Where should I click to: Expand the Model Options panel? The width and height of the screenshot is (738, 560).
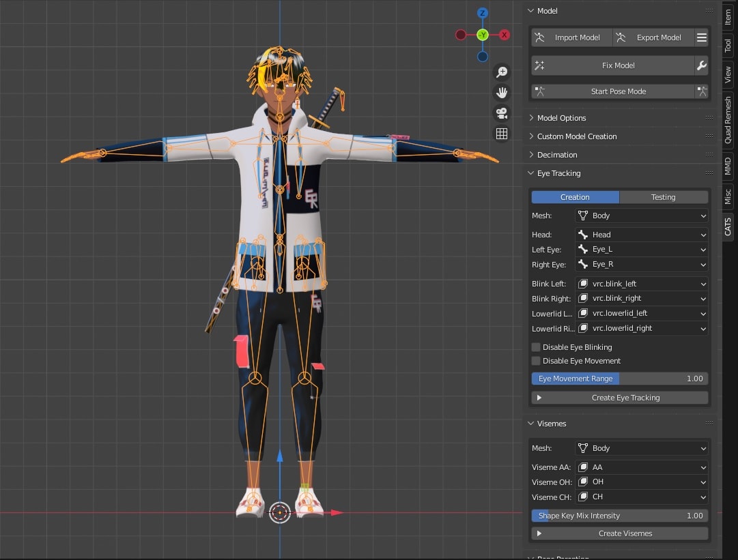pyautogui.click(x=561, y=118)
